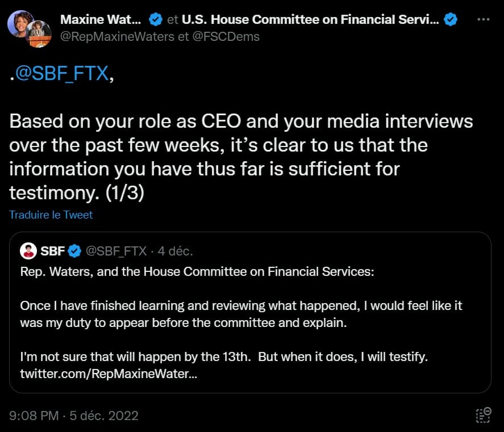504x432 pixels.
Task: Click the gray @SBF_FTX handle in quoted tweet
Action: pos(116,250)
